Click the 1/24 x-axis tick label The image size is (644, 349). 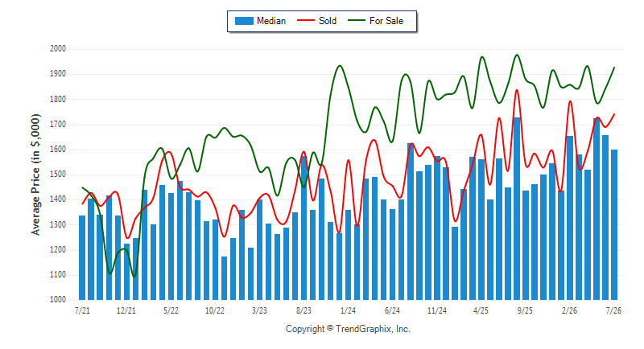click(x=348, y=310)
